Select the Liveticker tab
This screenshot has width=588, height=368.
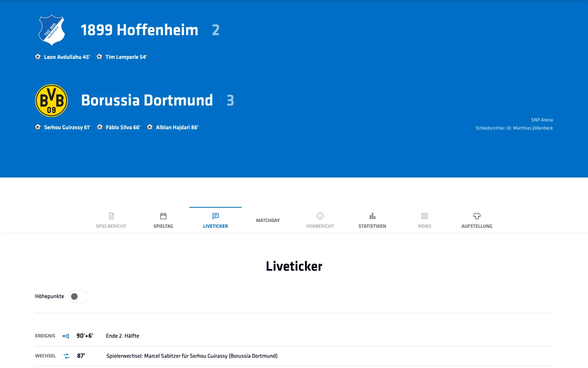coord(216,220)
